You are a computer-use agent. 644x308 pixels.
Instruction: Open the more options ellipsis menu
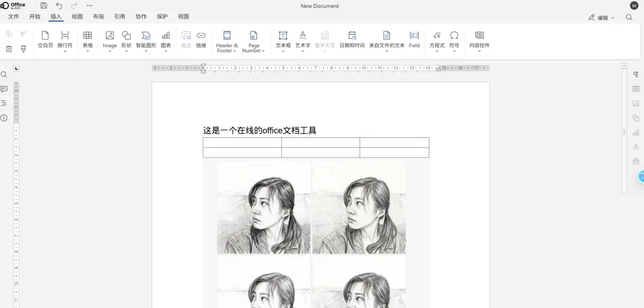tap(89, 6)
